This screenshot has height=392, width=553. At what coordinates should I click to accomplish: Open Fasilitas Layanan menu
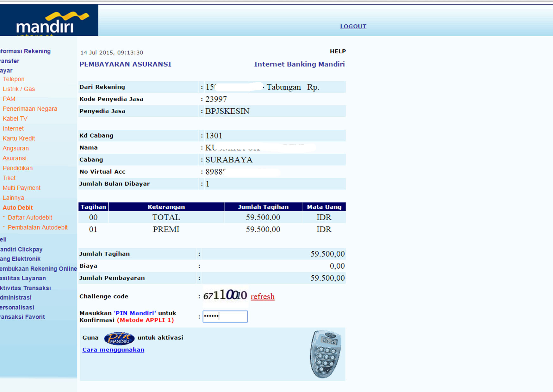point(23,278)
